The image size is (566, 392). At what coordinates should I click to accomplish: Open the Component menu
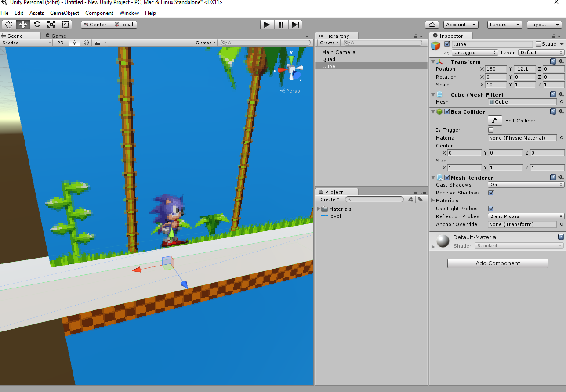coord(99,13)
